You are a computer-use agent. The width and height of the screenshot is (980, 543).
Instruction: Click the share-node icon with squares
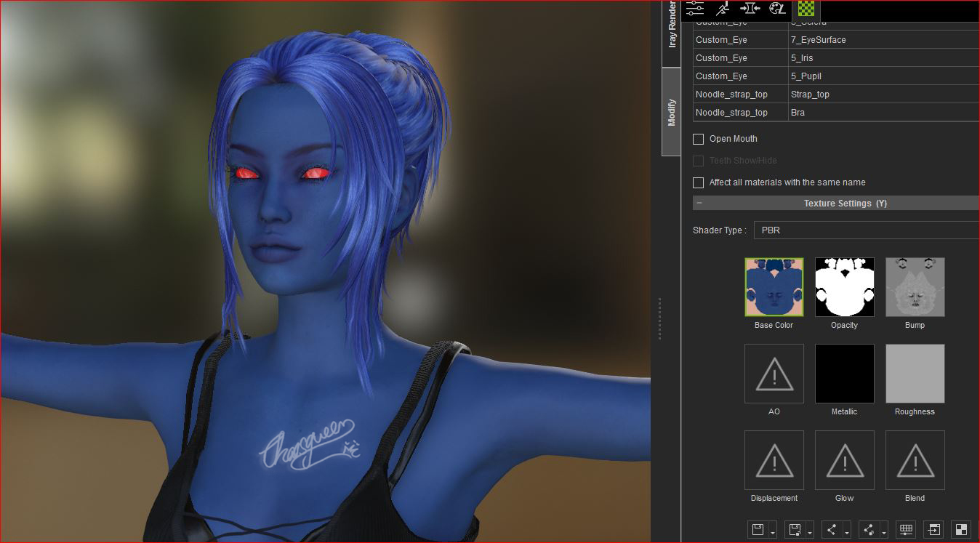(869, 529)
